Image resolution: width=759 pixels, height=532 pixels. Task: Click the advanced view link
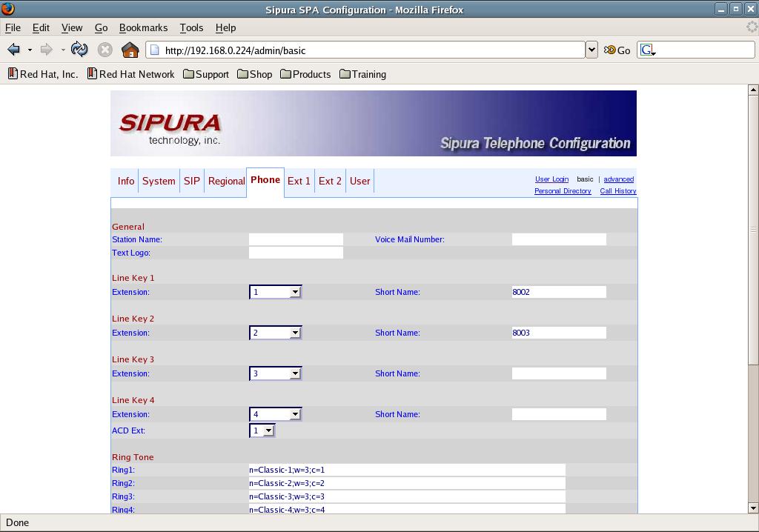click(x=618, y=179)
